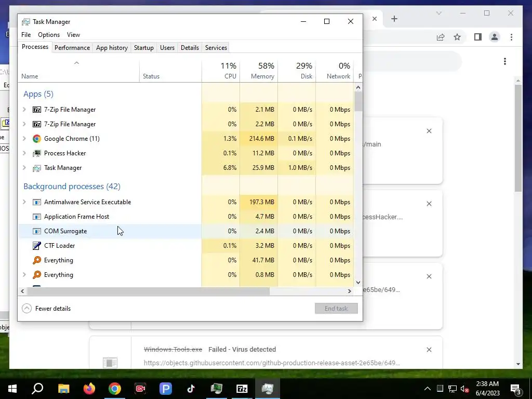Switch to the Users tab
This screenshot has height=399, width=532.
[x=167, y=48]
